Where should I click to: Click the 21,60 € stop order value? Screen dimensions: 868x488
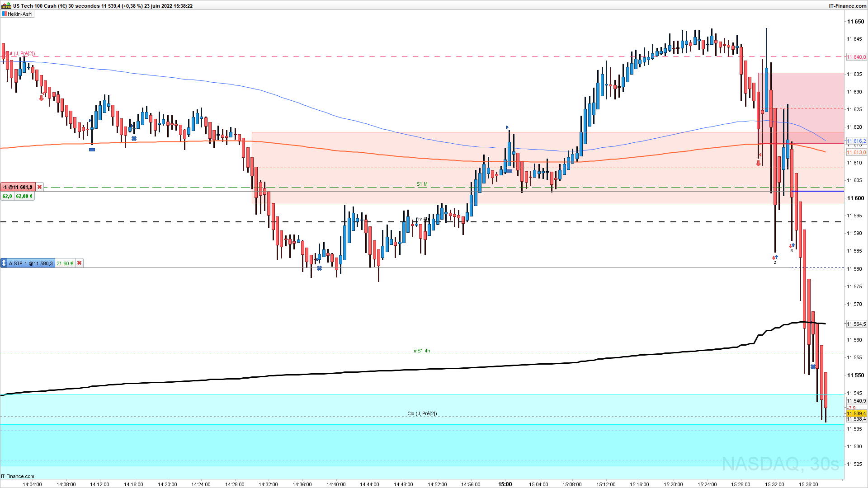coord(65,263)
